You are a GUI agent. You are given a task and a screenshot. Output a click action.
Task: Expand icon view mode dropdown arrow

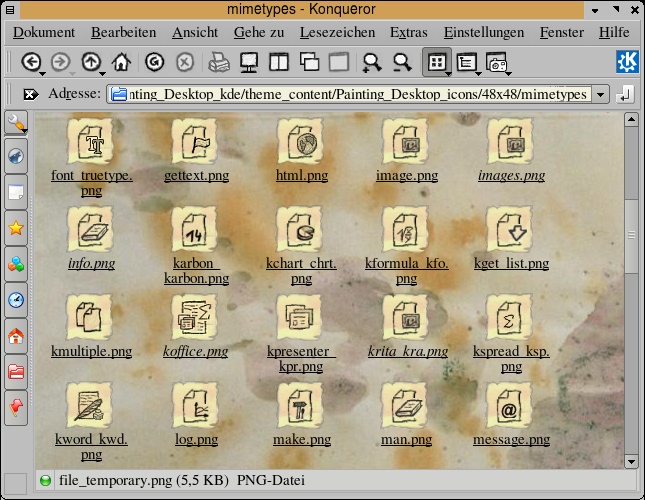(x=448, y=74)
